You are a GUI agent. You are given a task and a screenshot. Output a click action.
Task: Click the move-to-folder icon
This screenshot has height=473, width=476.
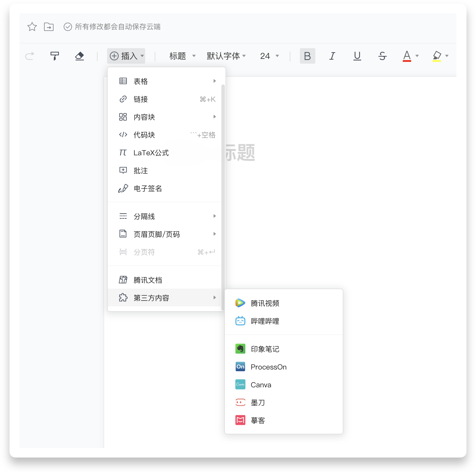pos(49,27)
